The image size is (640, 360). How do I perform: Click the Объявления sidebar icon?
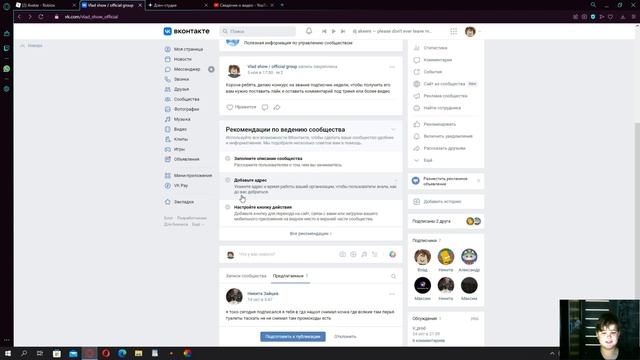point(168,159)
